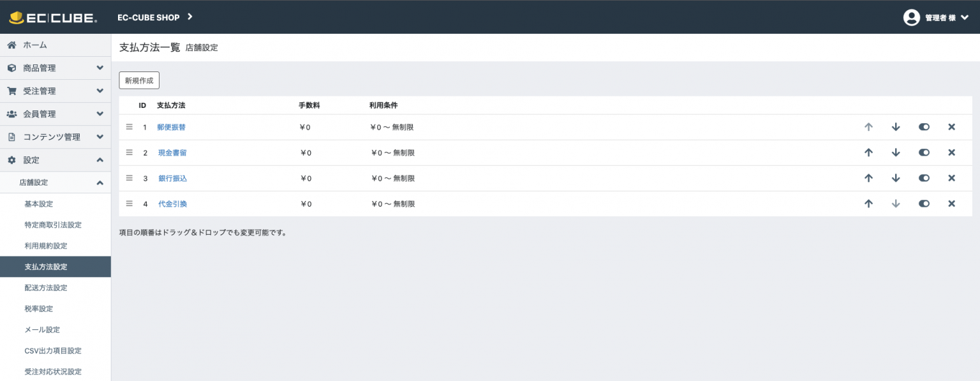Click the administrator user avatar icon
Screen dimensions: 980x381
click(x=911, y=17)
